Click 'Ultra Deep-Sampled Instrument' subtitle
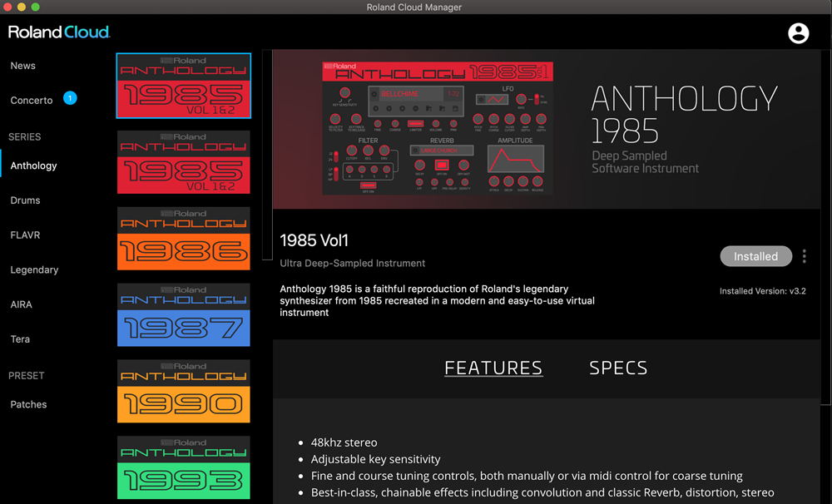This screenshot has height=504, width=832. tap(352, 263)
